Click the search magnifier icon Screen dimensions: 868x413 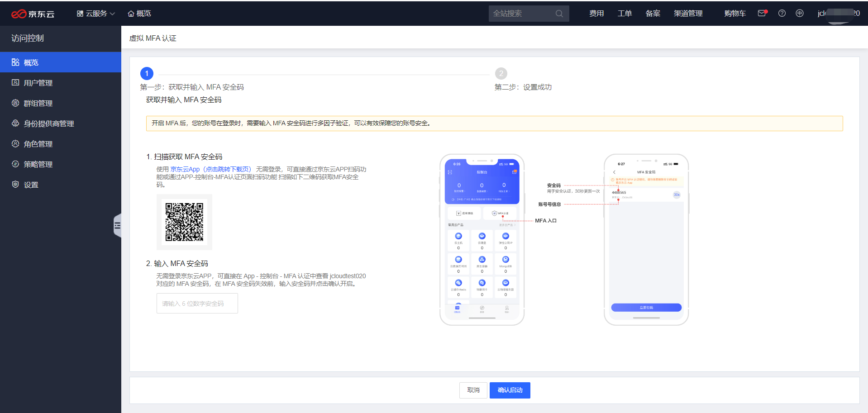click(x=559, y=14)
